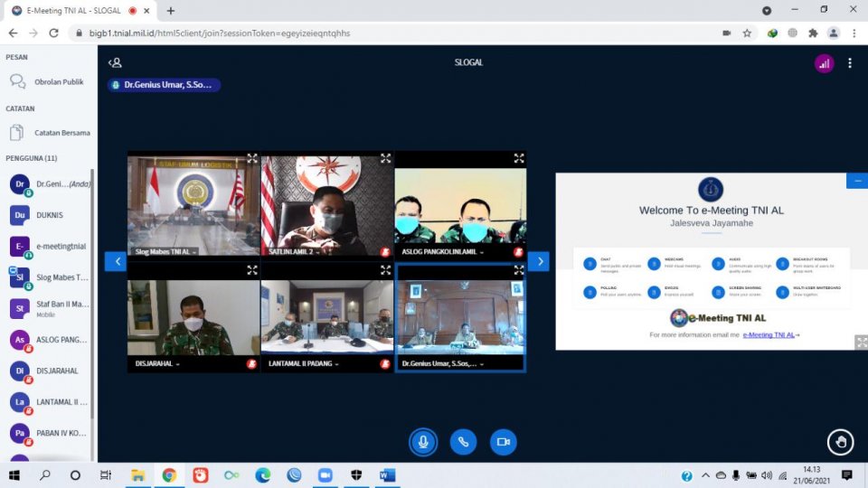This screenshot has height=488, width=868.
Task: Click the DISJARAHAL muted mic badge
Action: [x=251, y=363]
